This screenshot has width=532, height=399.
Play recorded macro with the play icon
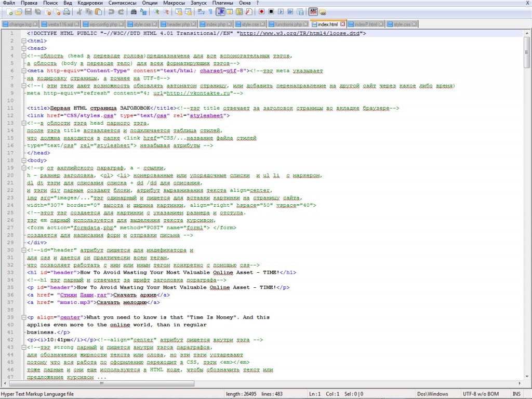click(x=281, y=12)
